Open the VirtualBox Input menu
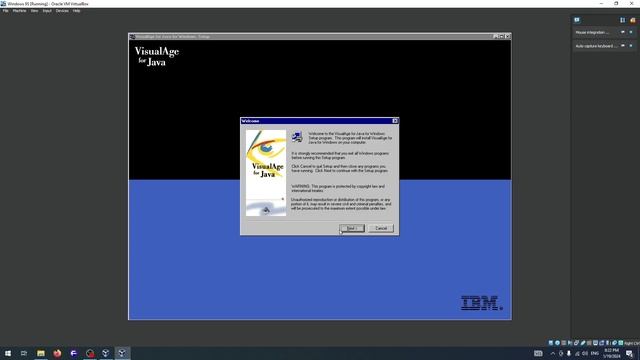 (47, 11)
